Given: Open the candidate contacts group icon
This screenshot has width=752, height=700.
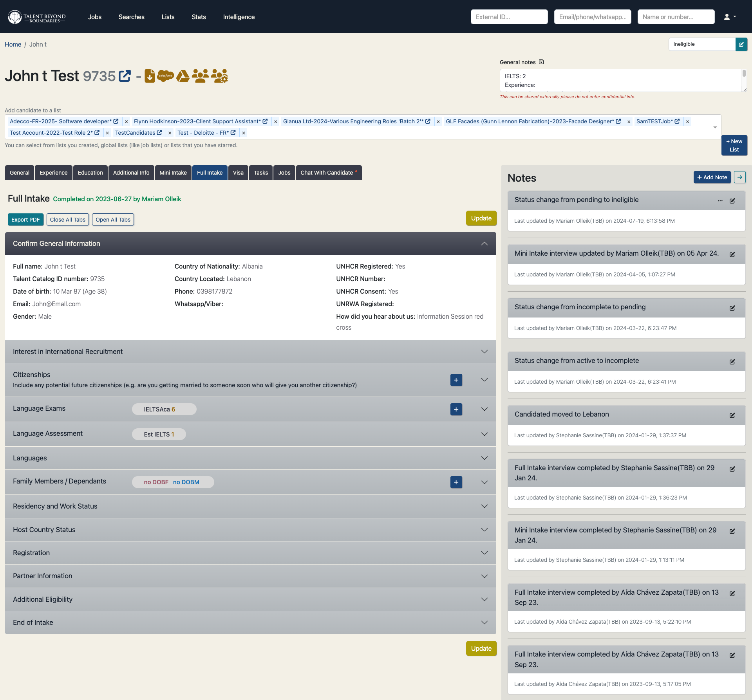Looking at the screenshot, I should (x=201, y=76).
